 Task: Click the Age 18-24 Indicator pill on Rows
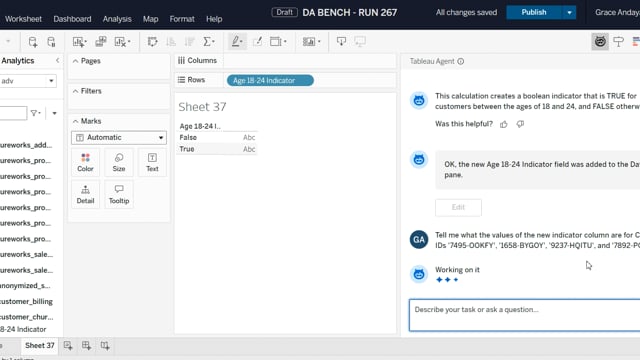(x=270, y=80)
